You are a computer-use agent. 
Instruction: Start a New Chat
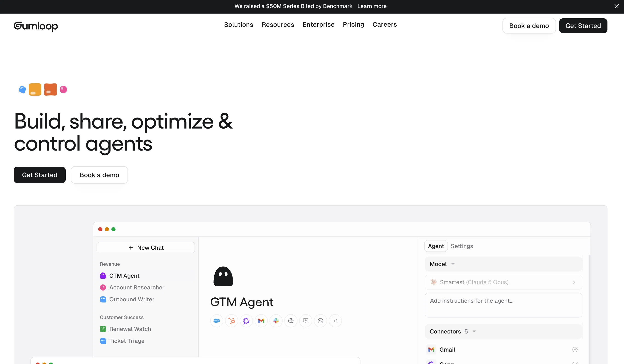[x=146, y=248]
